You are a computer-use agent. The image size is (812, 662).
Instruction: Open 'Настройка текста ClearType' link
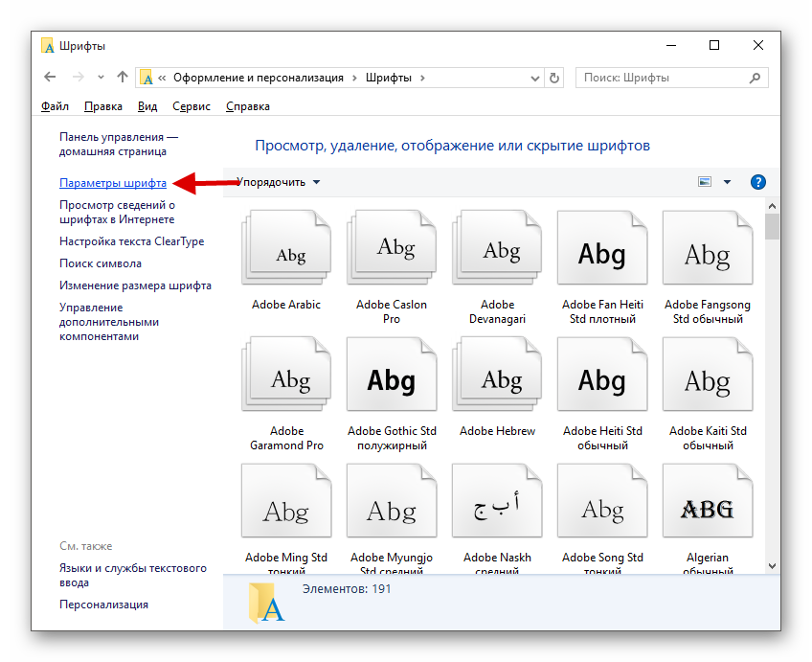tap(131, 241)
